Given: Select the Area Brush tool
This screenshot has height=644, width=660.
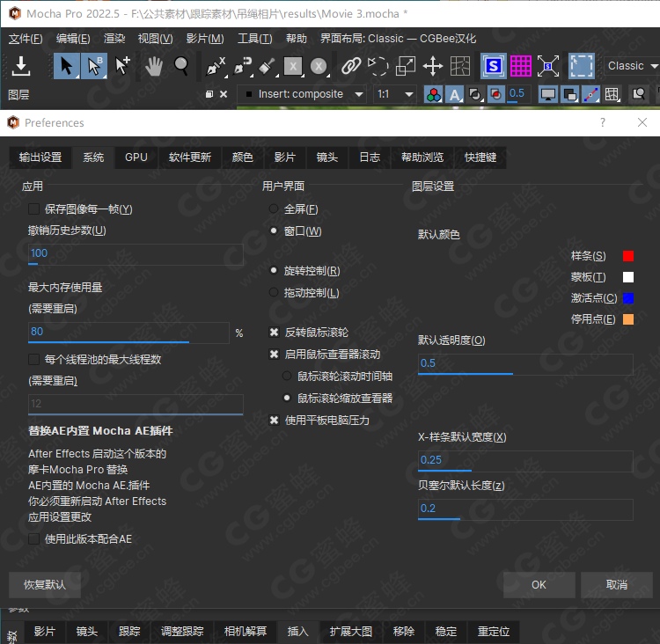Looking at the screenshot, I should 267,67.
